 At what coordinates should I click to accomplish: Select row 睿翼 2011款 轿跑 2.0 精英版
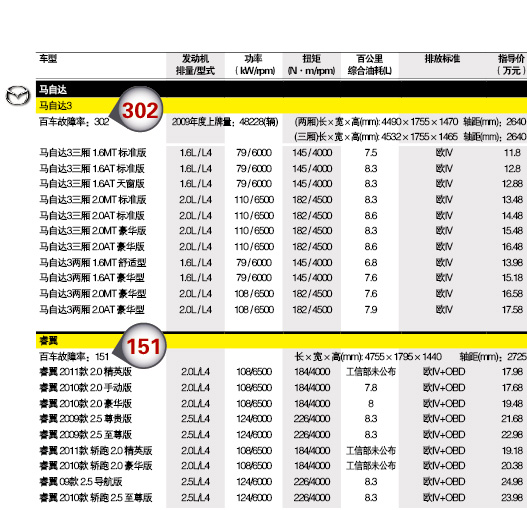pyautogui.click(x=281, y=450)
